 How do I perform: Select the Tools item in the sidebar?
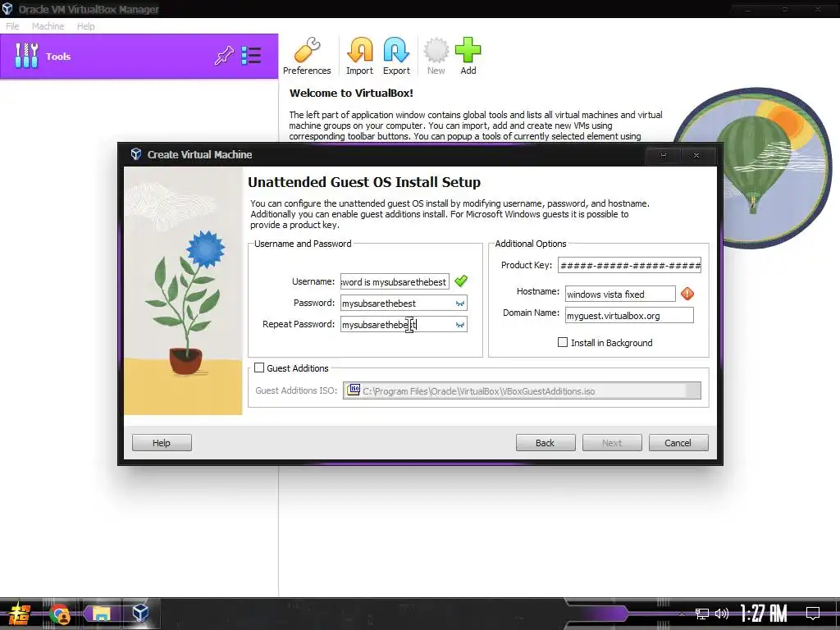click(139, 57)
